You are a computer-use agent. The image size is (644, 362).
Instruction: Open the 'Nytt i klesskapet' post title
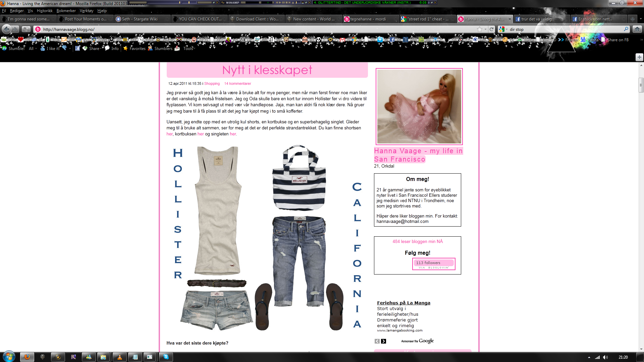[x=267, y=70]
